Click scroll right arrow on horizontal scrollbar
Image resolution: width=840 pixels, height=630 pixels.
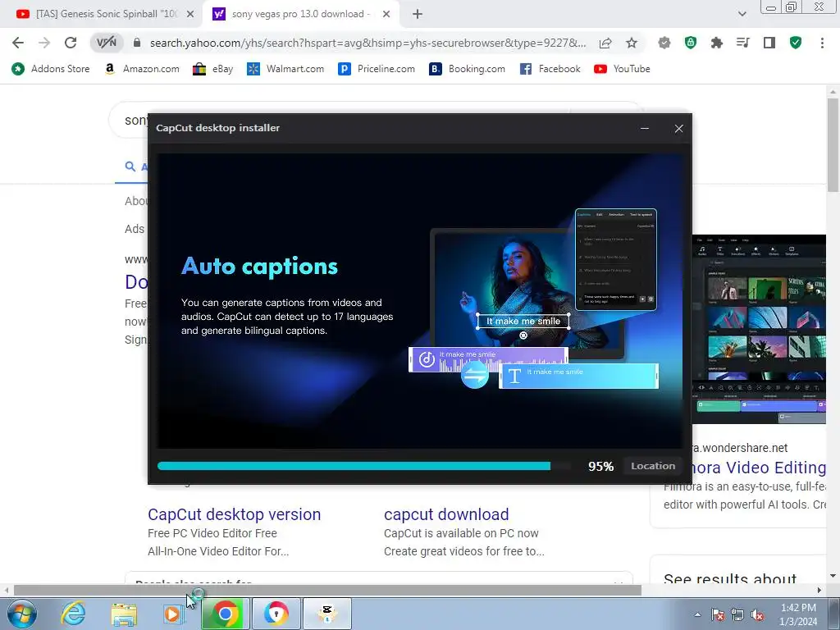[819, 590]
